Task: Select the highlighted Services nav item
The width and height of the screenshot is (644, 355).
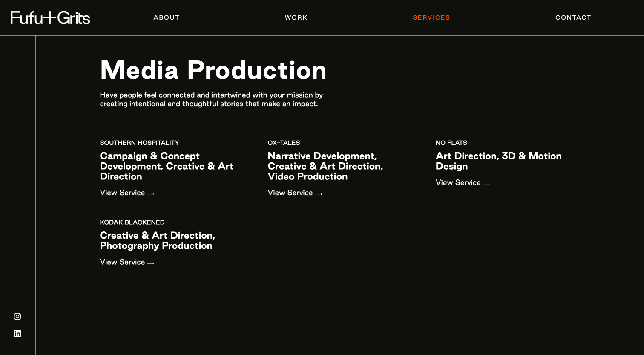Action: pyautogui.click(x=431, y=17)
